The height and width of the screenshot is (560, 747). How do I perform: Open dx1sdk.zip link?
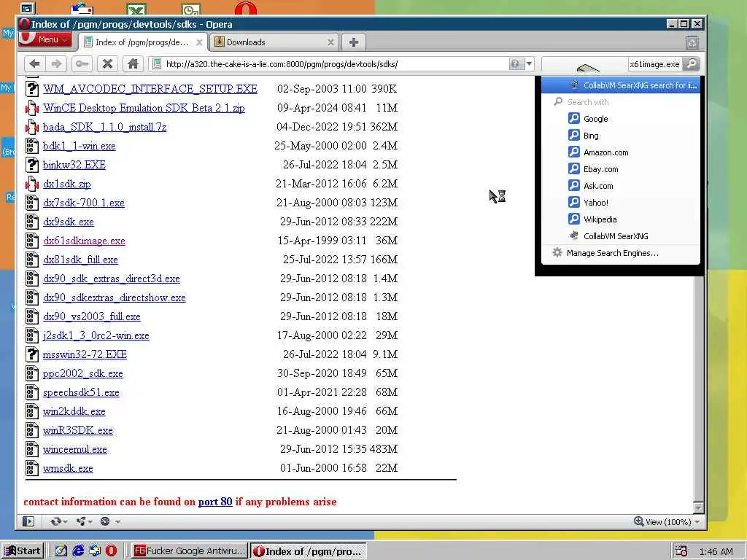(66, 184)
